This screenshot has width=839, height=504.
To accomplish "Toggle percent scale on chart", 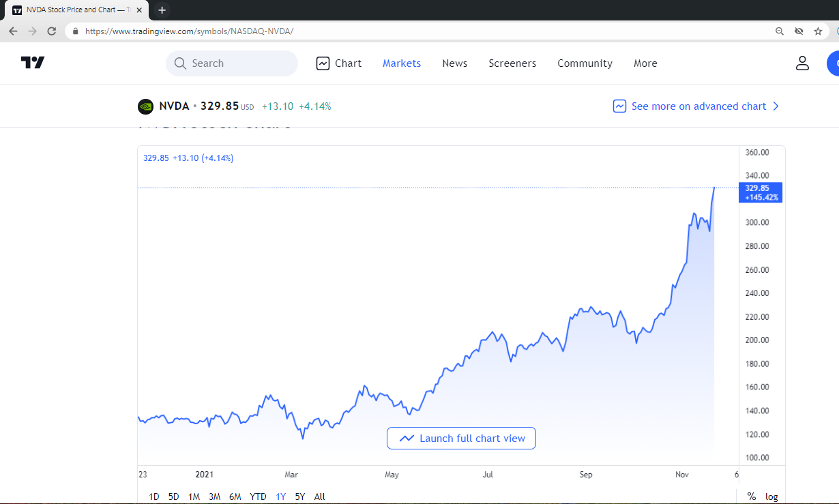I will coord(752,496).
